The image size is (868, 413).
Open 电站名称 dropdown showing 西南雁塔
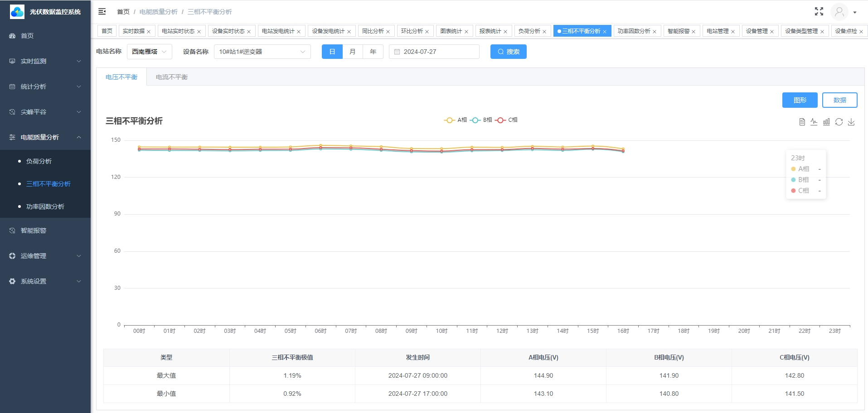[x=149, y=52]
